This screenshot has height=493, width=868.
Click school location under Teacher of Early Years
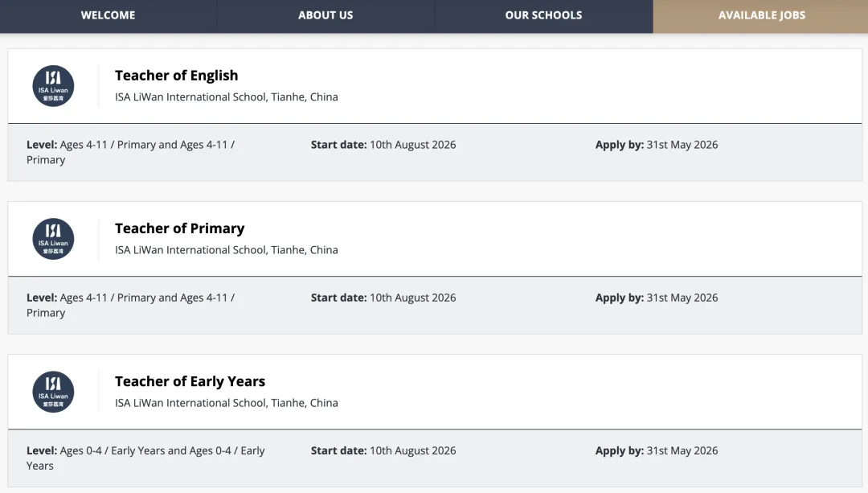pyautogui.click(x=226, y=403)
